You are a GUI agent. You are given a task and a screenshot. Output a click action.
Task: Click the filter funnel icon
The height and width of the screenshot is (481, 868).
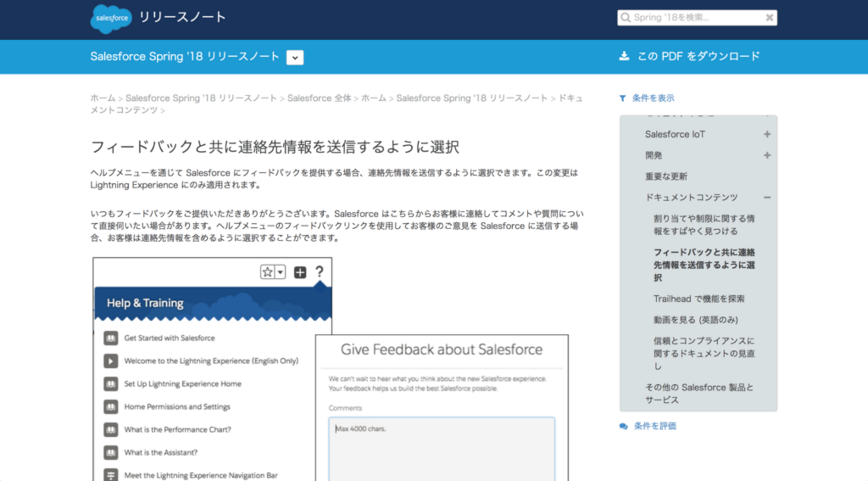pos(623,98)
